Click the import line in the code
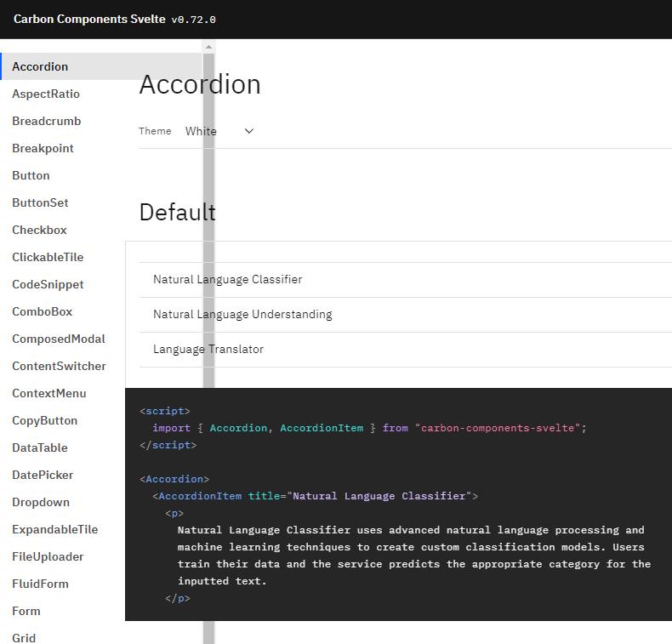 pyautogui.click(x=369, y=428)
